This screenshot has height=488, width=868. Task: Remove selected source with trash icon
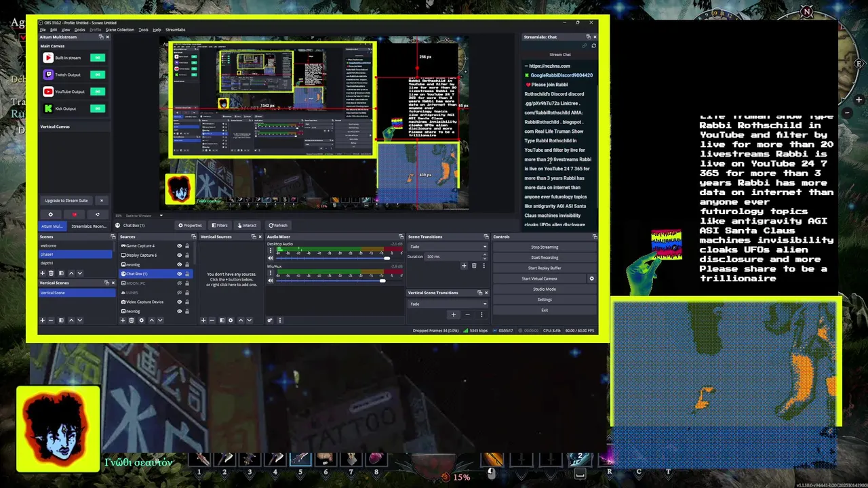click(131, 320)
